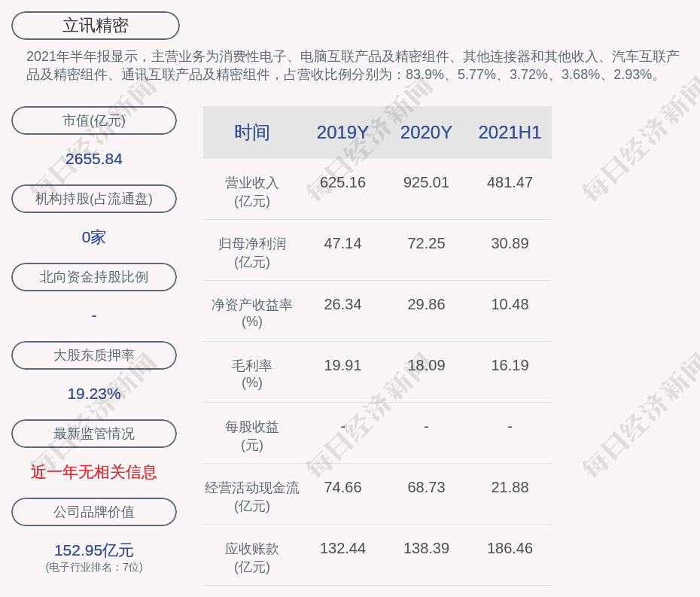This screenshot has height=597, width=700.
Task: Select the 0家 institutional holding value
Action: [94, 237]
